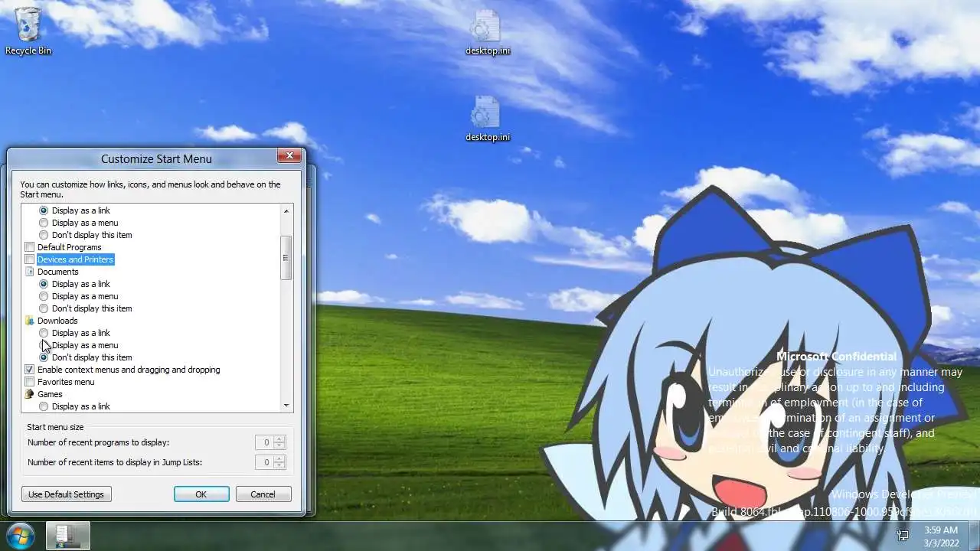Choose 'Don't display this item' above Default Programs
Screen dimensions: 980x551
tap(44, 235)
